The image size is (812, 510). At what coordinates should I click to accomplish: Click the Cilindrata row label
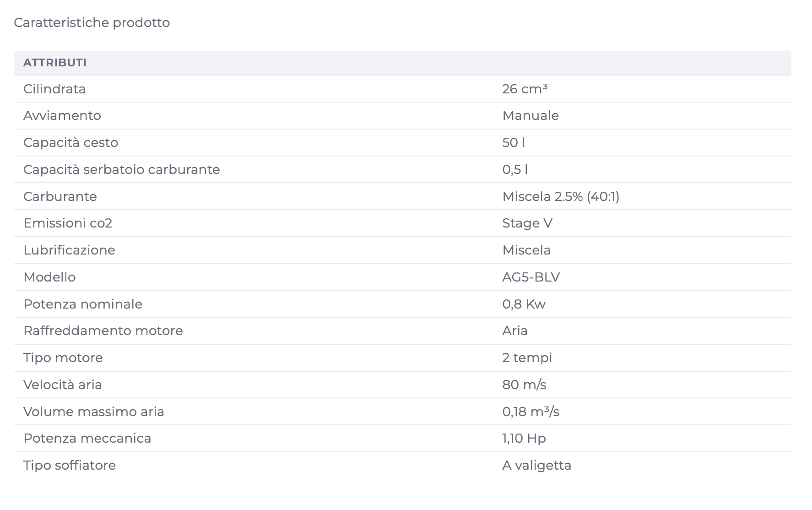[54, 89]
